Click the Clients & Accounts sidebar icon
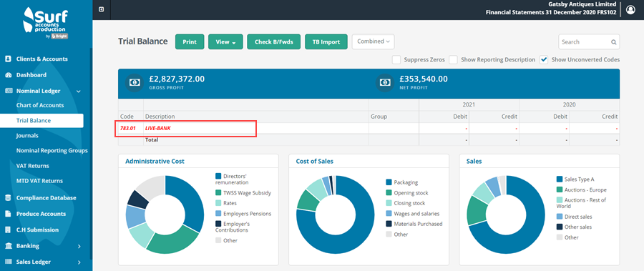Screen dimensions: 644x271 (x=8, y=59)
